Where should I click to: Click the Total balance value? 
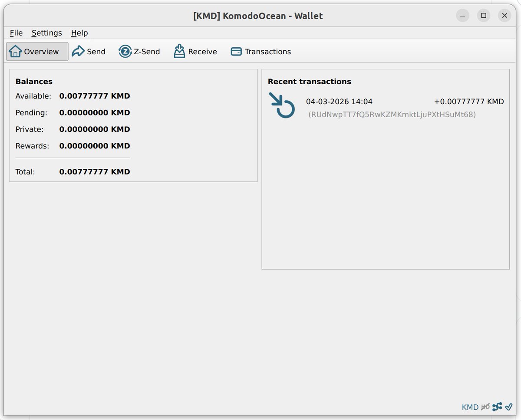(x=95, y=172)
